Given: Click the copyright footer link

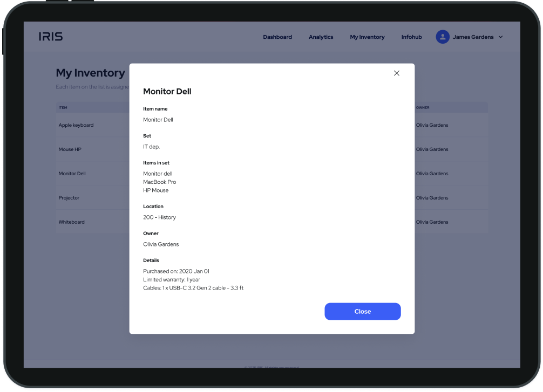Looking at the screenshot, I should pos(273,367).
